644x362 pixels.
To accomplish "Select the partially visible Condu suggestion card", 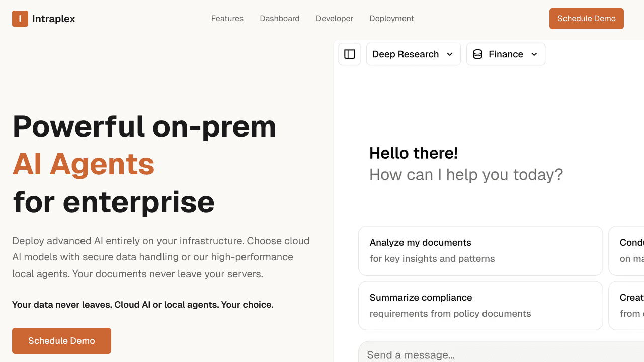I will tap(626, 250).
